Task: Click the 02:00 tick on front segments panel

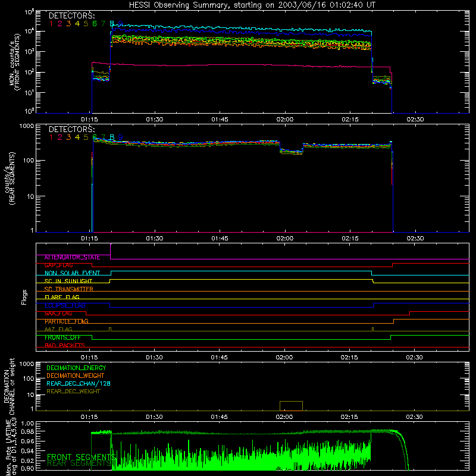Action: pos(285,120)
